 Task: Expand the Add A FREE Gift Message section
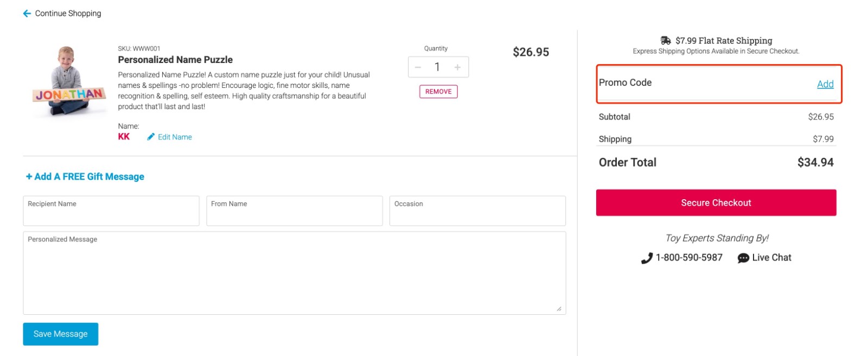click(x=85, y=177)
